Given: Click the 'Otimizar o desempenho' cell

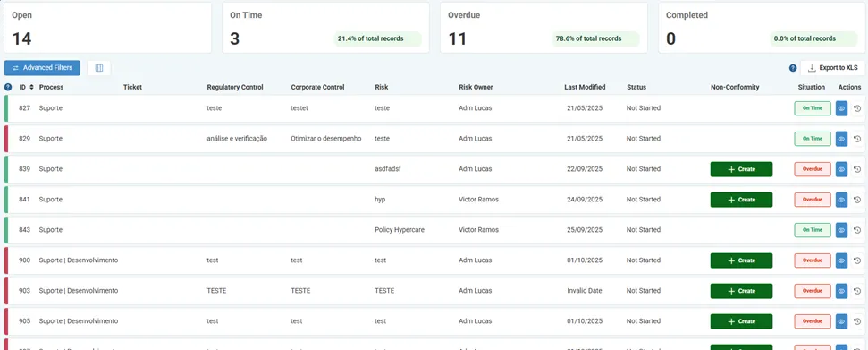Looking at the screenshot, I should [326, 139].
